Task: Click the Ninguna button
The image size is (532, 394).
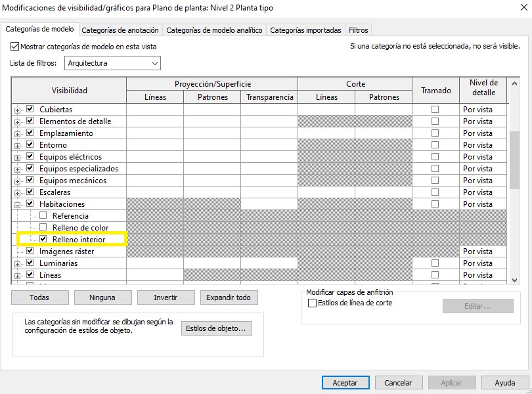Action: (103, 297)
